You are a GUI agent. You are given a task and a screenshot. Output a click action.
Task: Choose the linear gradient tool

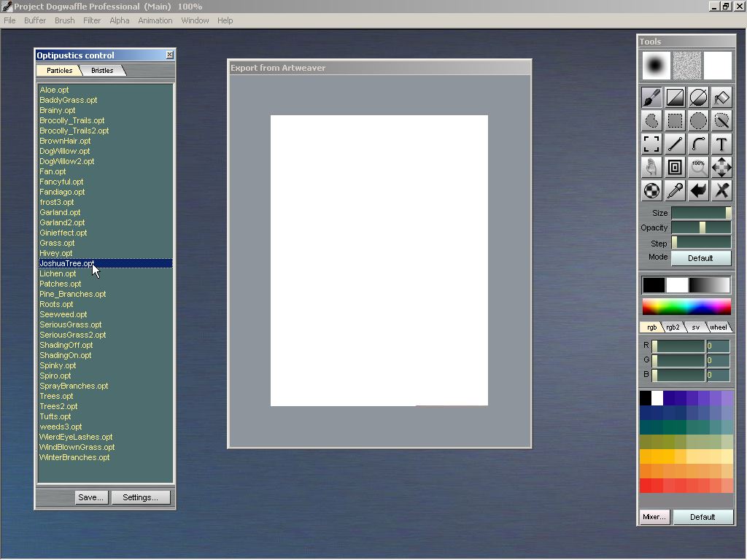click(x=675, y=98)
